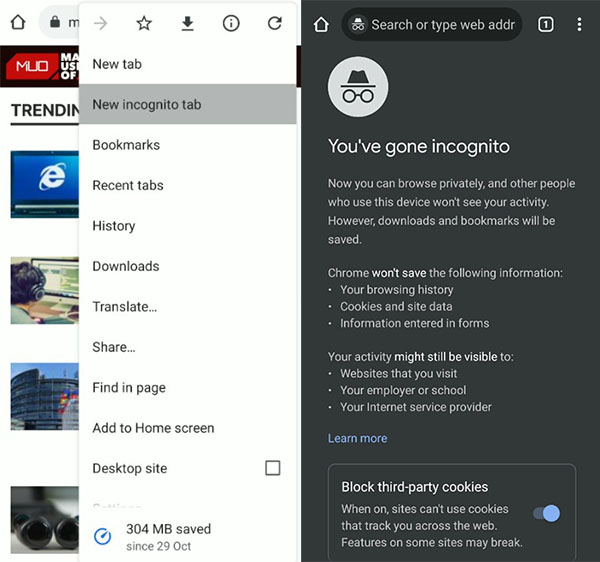Reload the page with the refresh icon

point(275,23)
